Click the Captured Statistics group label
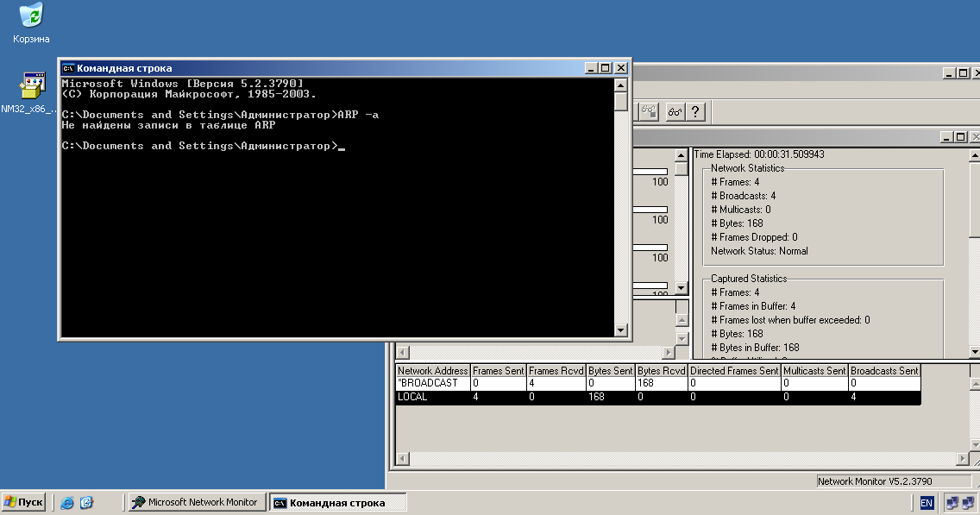 coord(749,279)
